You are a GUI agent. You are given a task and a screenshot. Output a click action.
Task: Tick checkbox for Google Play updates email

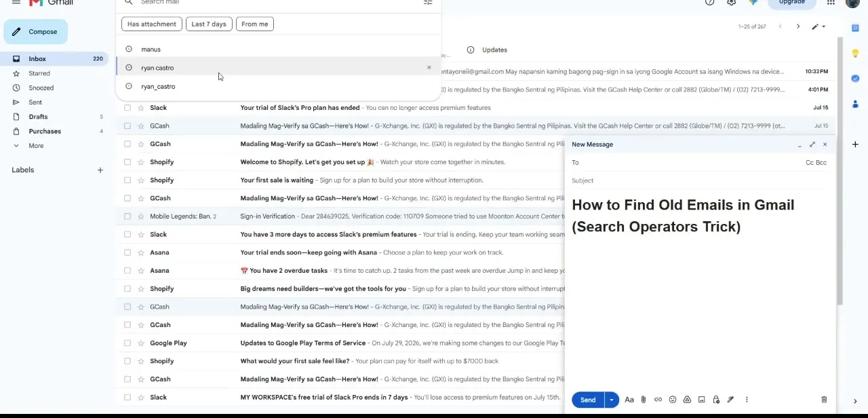[127, 343]
